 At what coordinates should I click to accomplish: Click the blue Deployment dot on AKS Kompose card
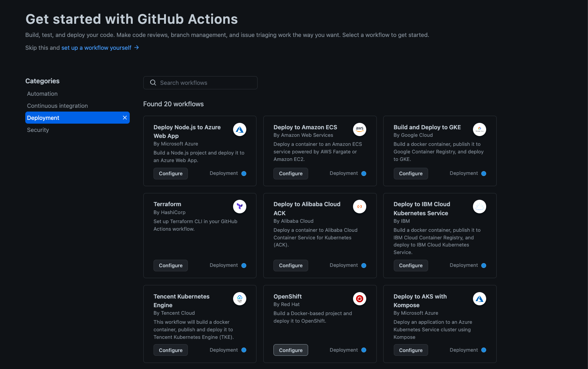(x=484, y=350)
